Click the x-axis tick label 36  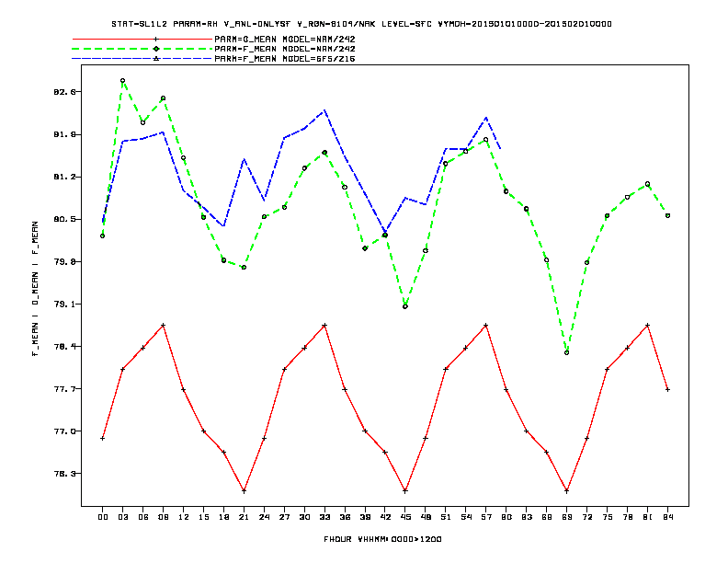[345, 517]
